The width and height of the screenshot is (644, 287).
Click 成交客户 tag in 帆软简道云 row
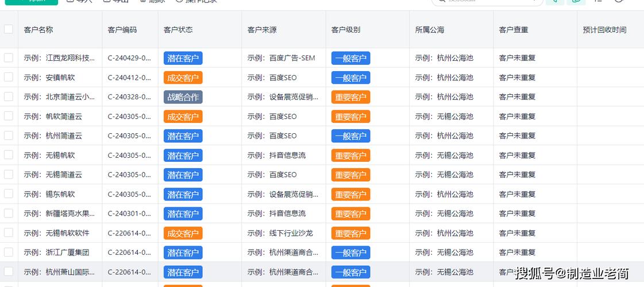183,117
